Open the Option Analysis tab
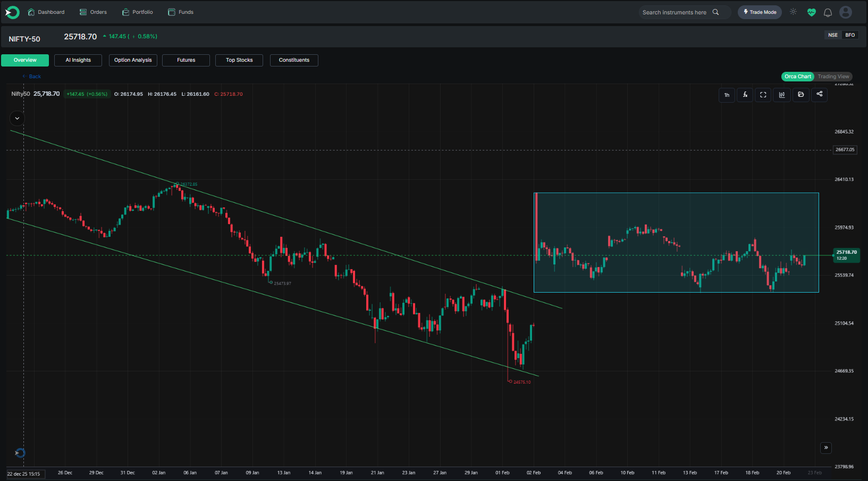The height and width of the screenshot is (481, 868). (x=133, y=60)
